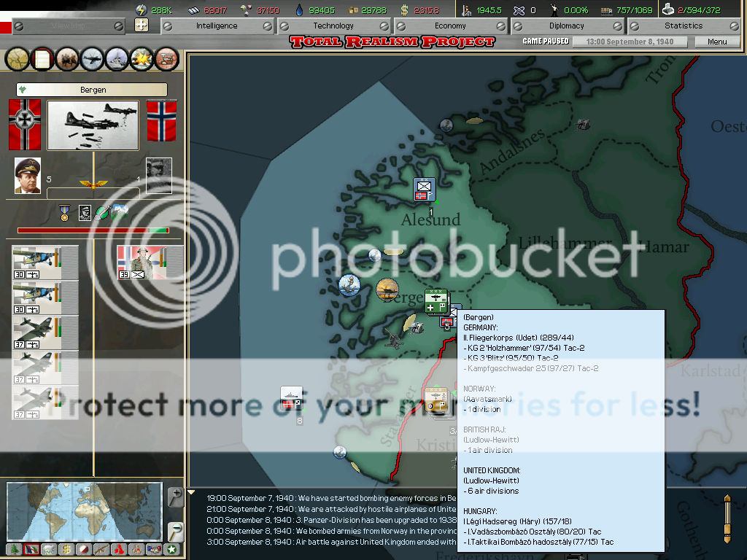Click the land units cavalry round icon
747x560 pixels.
pyautogui.click(x=67, y=58)
